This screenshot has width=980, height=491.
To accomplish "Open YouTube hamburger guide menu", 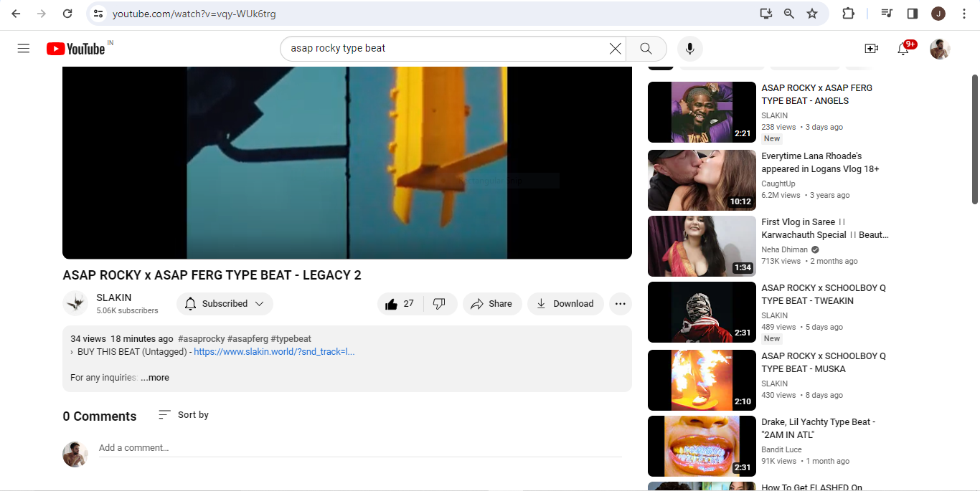I will [x=24, y=48].
